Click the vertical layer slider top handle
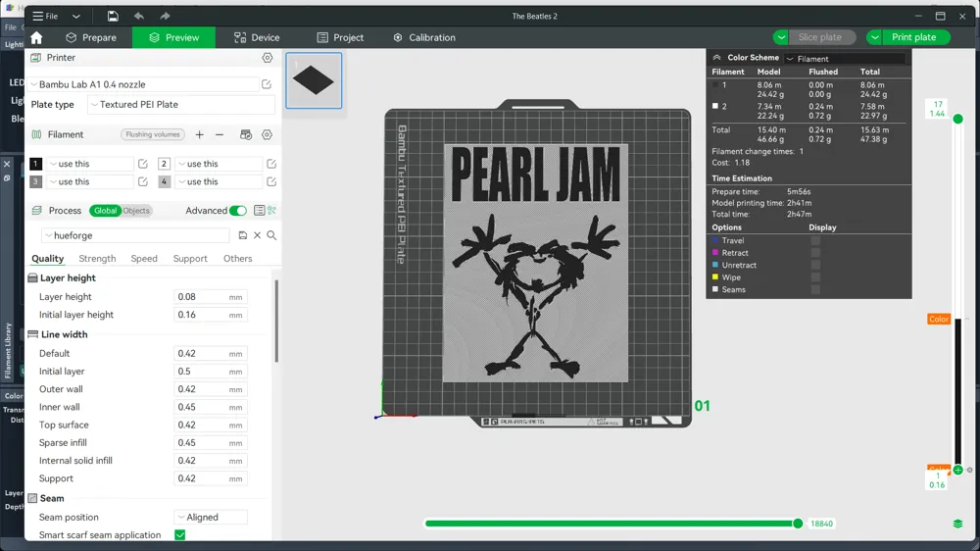The width and height of the screenshot is (980, 551). click(957, 119)
